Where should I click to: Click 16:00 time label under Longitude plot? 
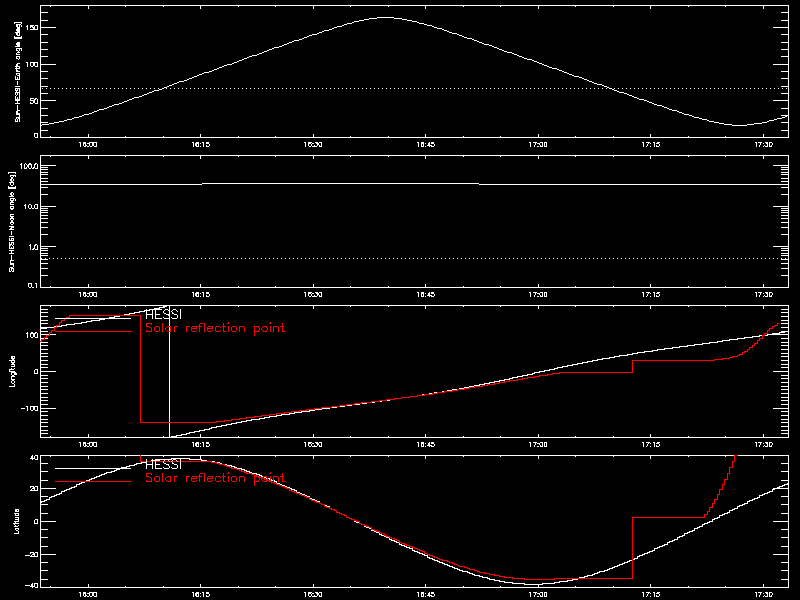(x=88, y=445)
